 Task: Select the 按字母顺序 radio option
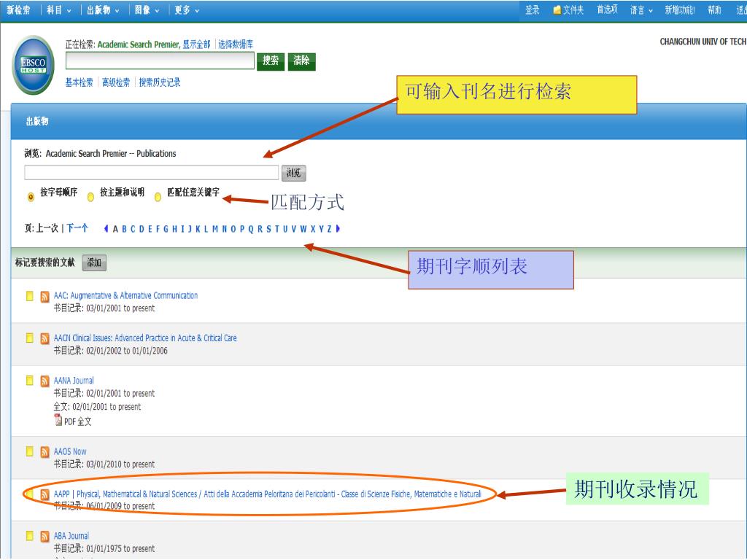[31, 197]
